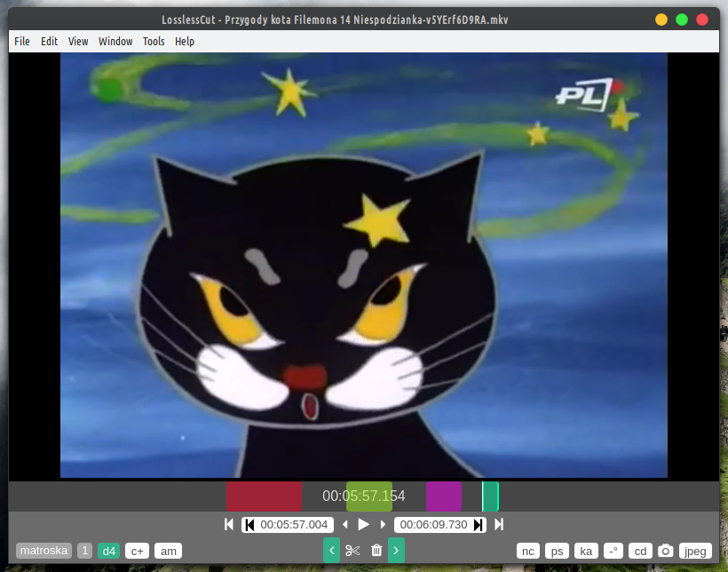
Task: Toggle am auto merge button
Action: [x=168, y=551]
